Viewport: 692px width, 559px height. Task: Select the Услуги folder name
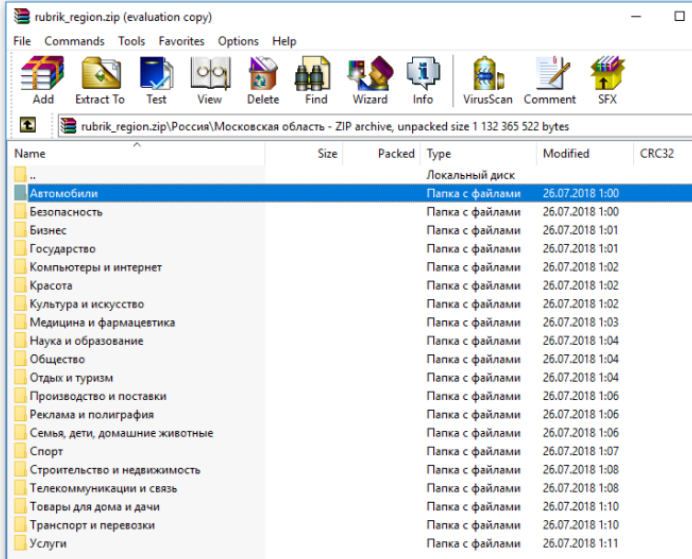[48, 544]
